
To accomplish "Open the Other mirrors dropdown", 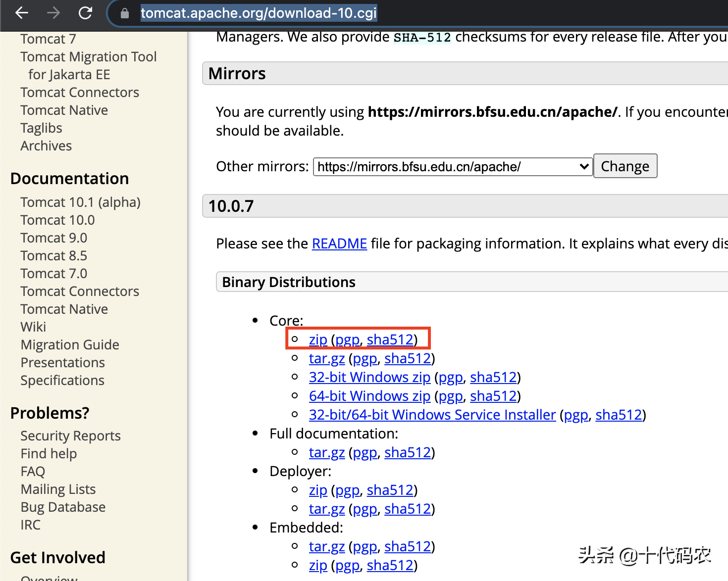I will [x=453, y=167].
